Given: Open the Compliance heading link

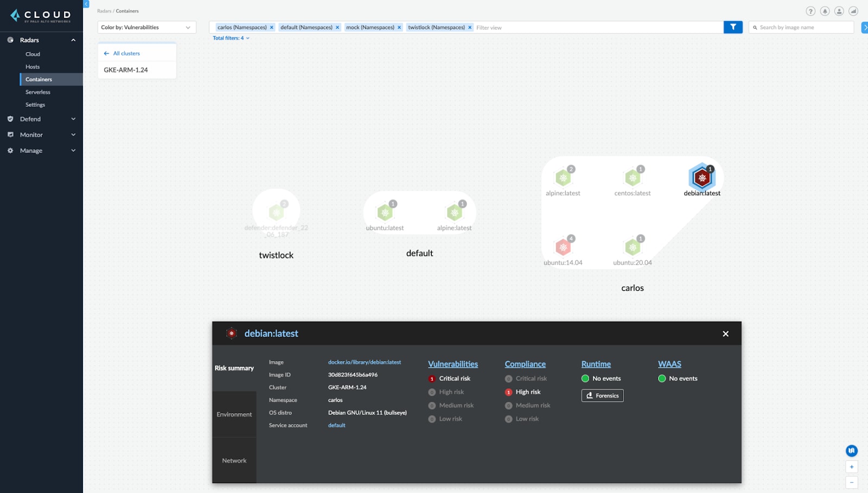Looking at the screenshot, I should point(525,364).
